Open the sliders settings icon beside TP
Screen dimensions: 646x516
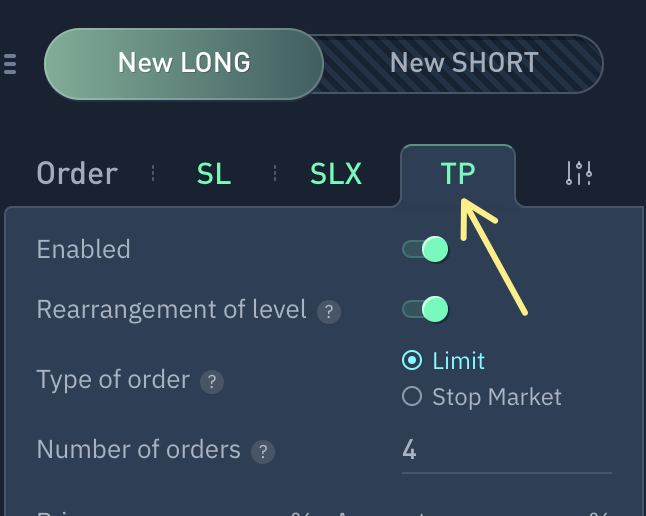tap(580, 173)
